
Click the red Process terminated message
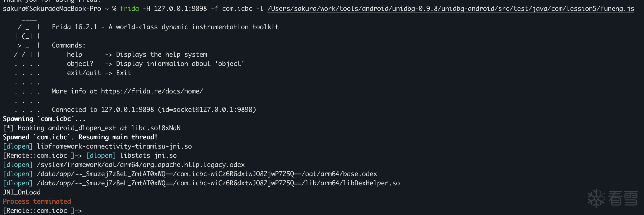pos(37,201)
